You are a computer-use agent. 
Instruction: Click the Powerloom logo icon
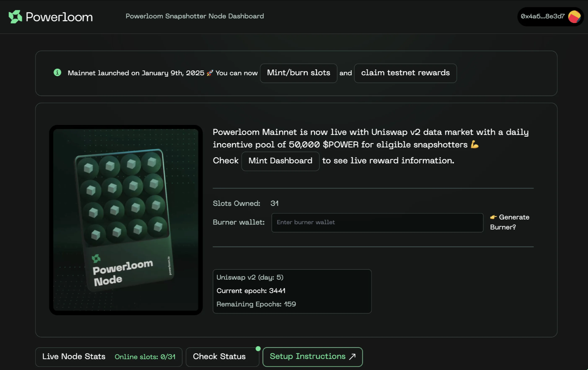click(x=15, y=17)
